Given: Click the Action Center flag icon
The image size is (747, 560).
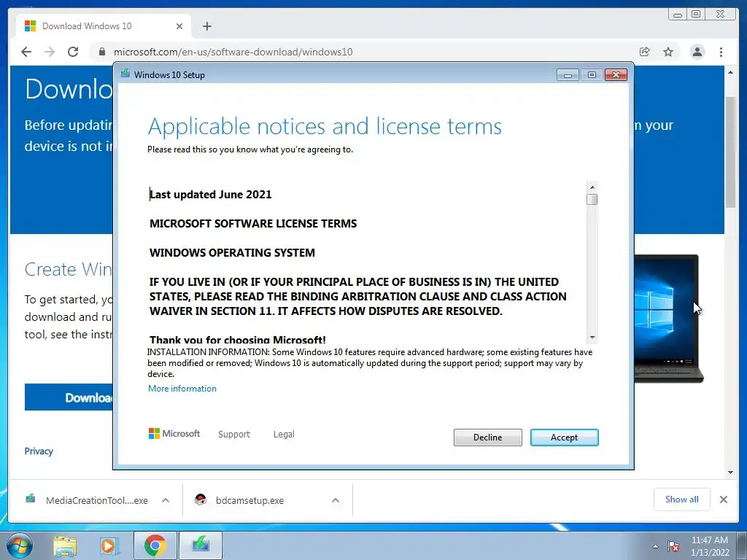Looking at the screenshot, I should tap(673, 546).
